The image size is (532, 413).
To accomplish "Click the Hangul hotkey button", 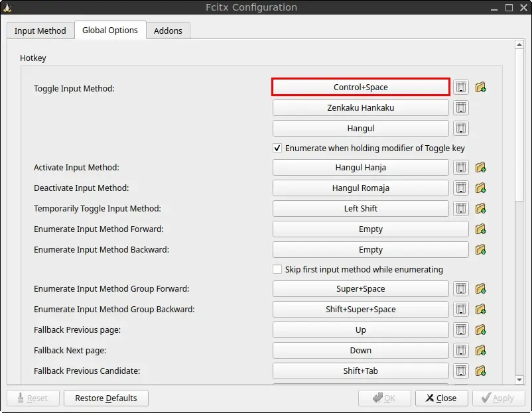I will (361, 128).
